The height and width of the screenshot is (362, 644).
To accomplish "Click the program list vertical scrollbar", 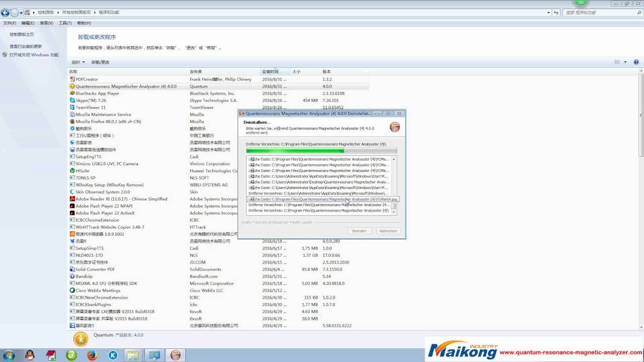I will (x=641, y=199).
